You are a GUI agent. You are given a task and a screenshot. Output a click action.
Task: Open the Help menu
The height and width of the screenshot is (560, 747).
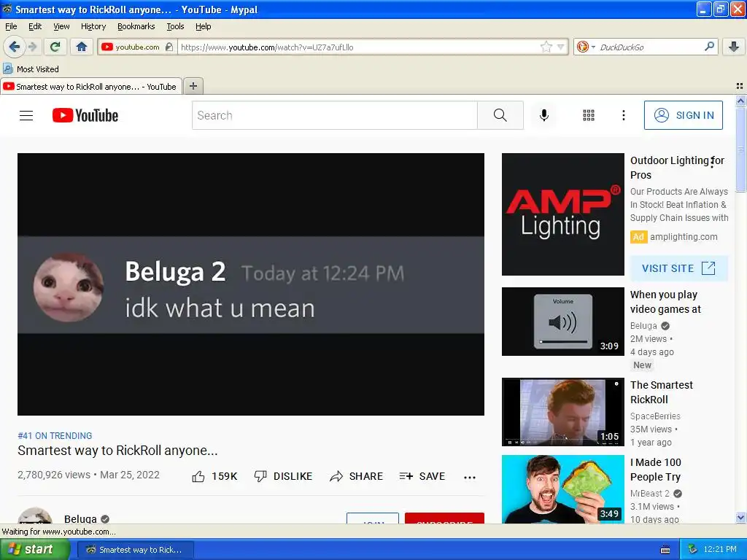click(203, 26)
